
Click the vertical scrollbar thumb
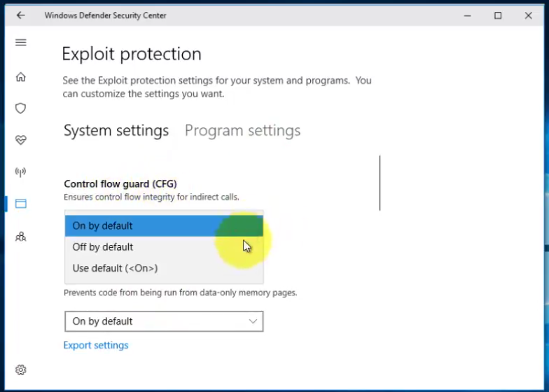380,183
